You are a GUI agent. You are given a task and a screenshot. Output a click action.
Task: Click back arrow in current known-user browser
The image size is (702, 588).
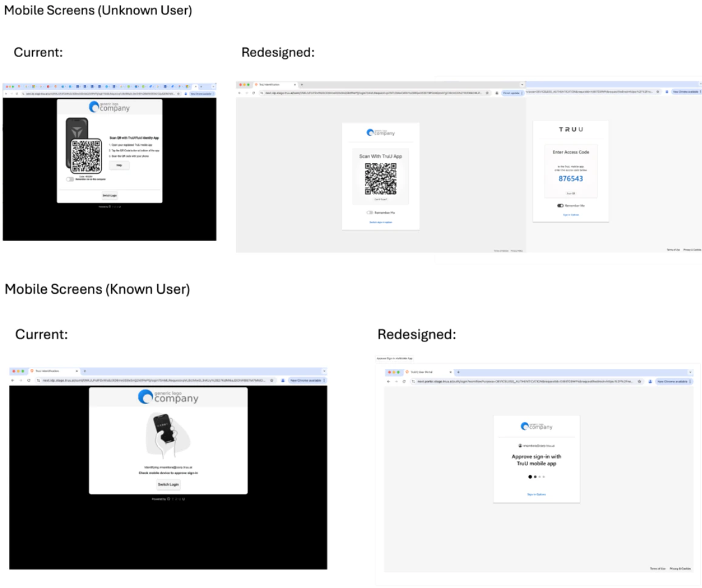tap(13, 380)
